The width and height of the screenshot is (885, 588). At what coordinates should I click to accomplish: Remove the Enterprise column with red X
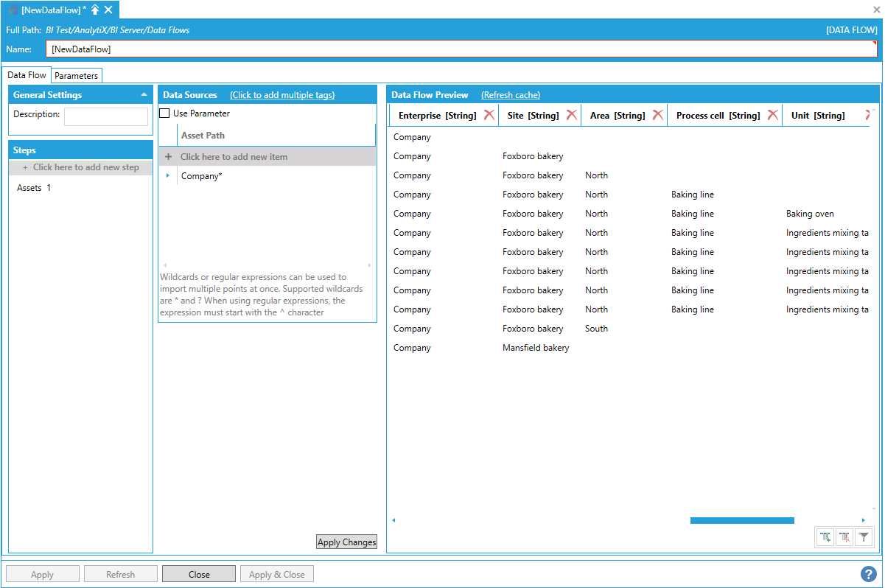[x=489, y=115]
